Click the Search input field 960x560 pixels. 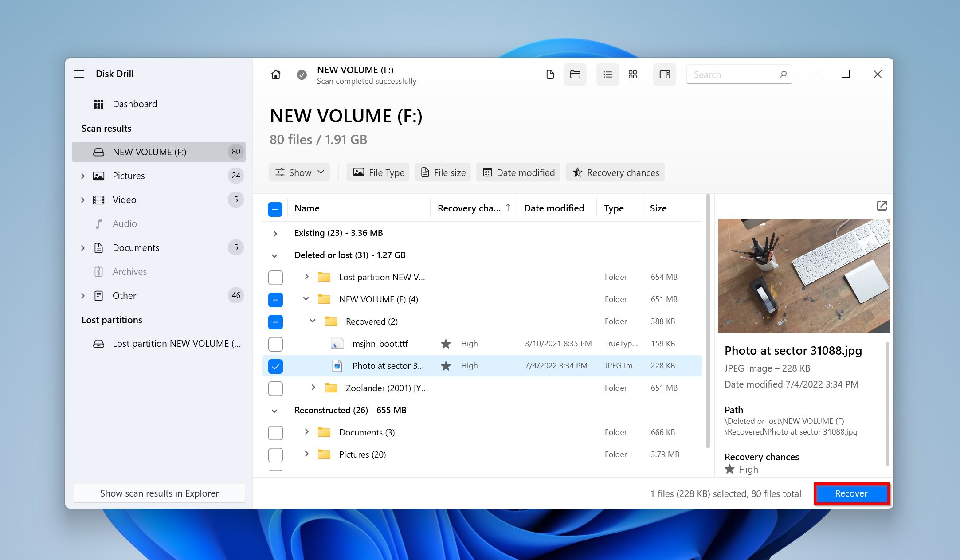(734, 74)
